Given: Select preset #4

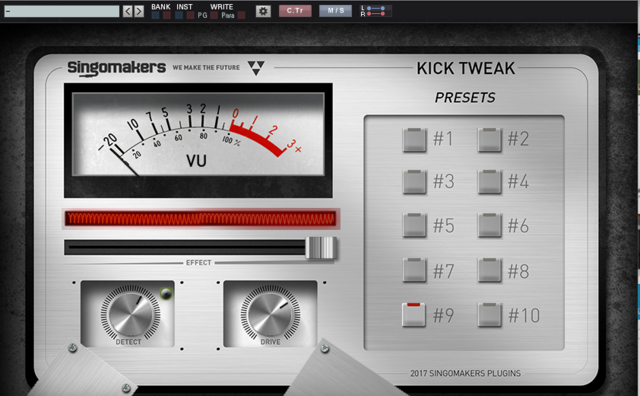Looking at the screenshot, I should (x=489, y=182).
